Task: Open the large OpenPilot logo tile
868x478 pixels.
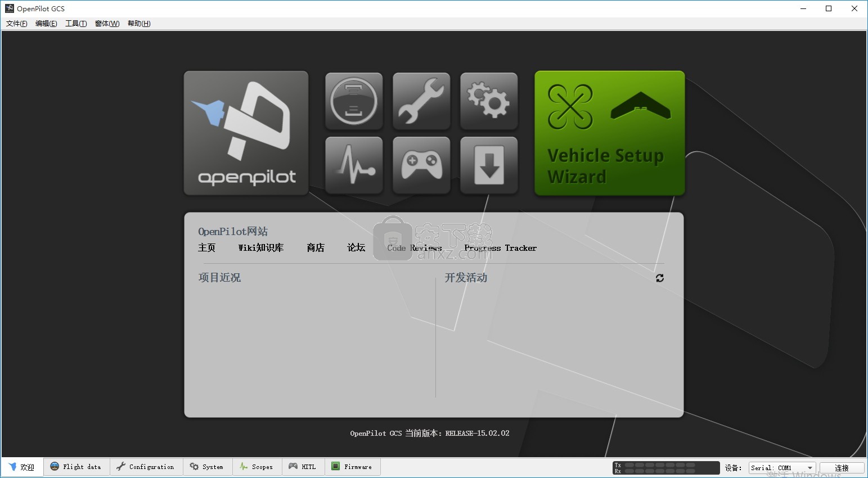Action: coord(246,133)
